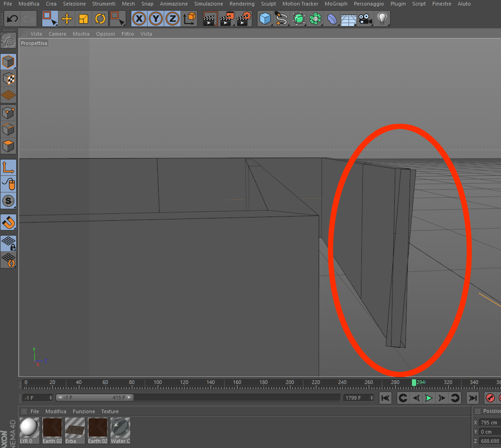The image size is (501, 448).
Task: Select the Erba material thumbnail
Action: point(75,430)
